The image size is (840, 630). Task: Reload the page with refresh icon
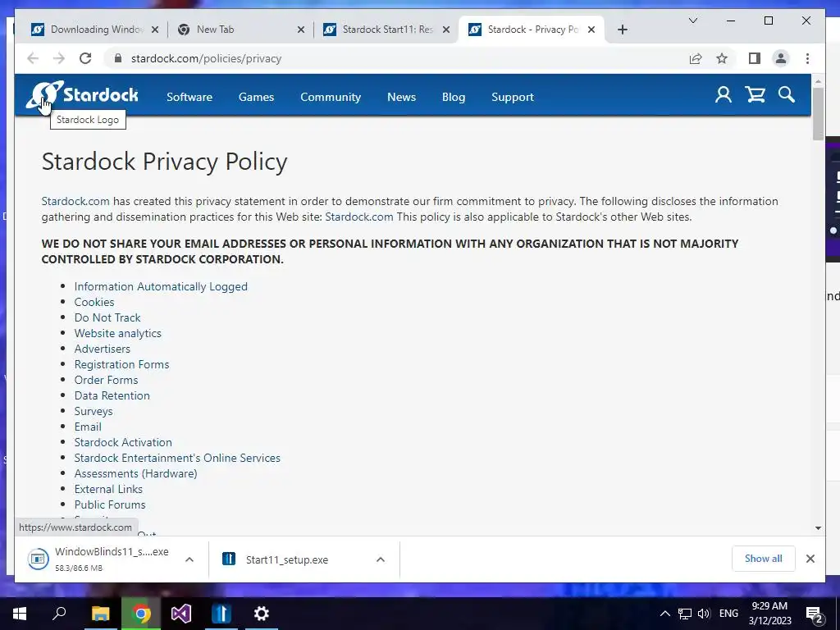tap(85, 58)
